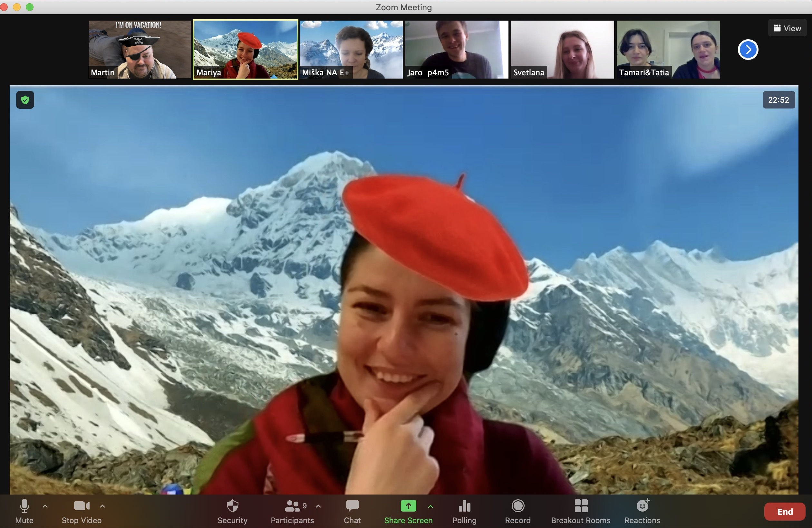812x528 pixels.
Task: Start recording with Record button
Action: tap(518, 511)
